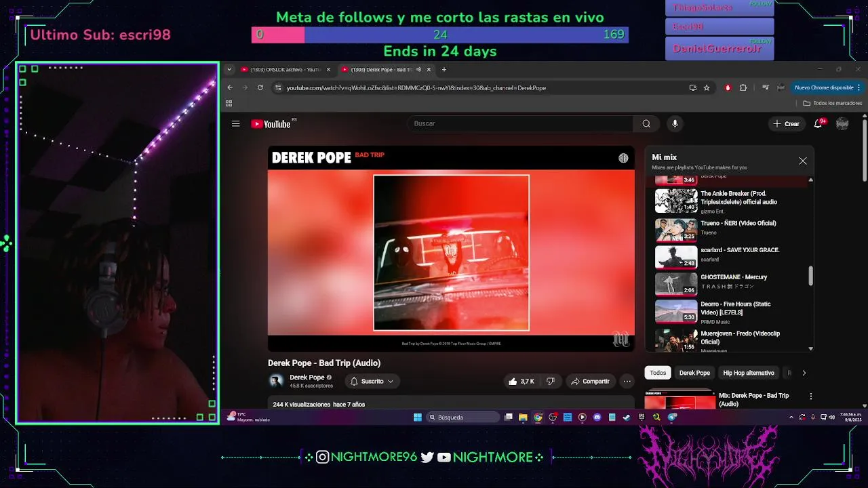
Task: Open media controls icon in Chrome toolbar
Action: (x=766, y=87)
